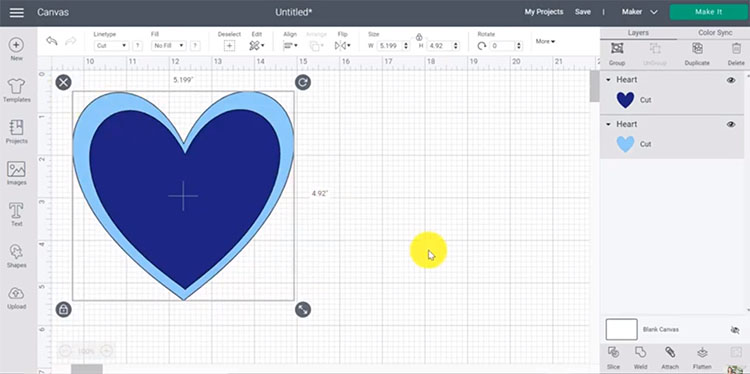Click the Height stepper arrows

click(x=455, y=46)
